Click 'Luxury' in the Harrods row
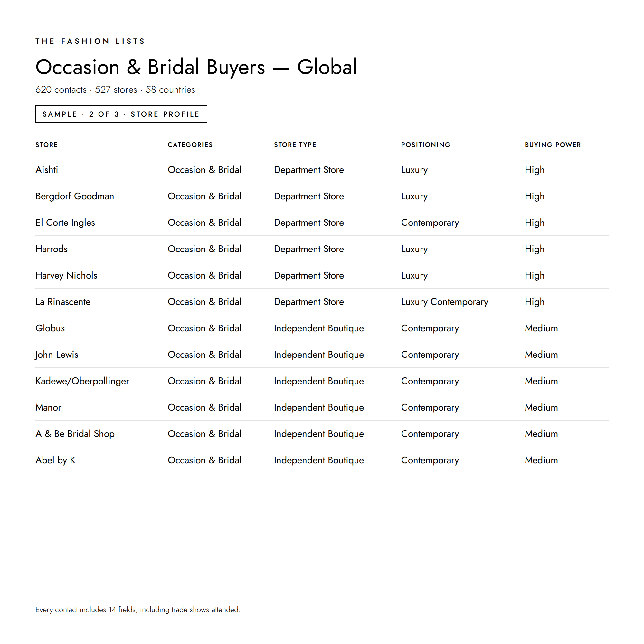The image size is (644, 644). [414, 249]
